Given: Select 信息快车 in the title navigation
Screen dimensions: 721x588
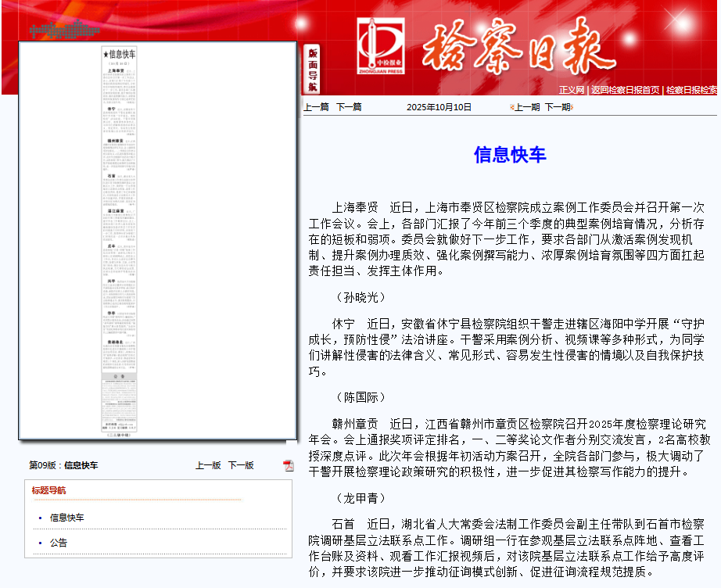Looking at the screenshot, I should [x=67, y=518].
